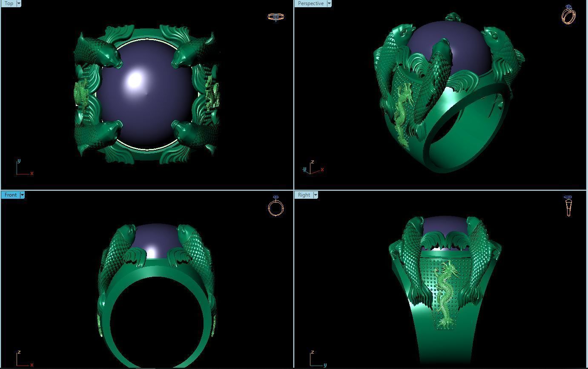Open the Top viewport dropdown arrow

[19, 3]
